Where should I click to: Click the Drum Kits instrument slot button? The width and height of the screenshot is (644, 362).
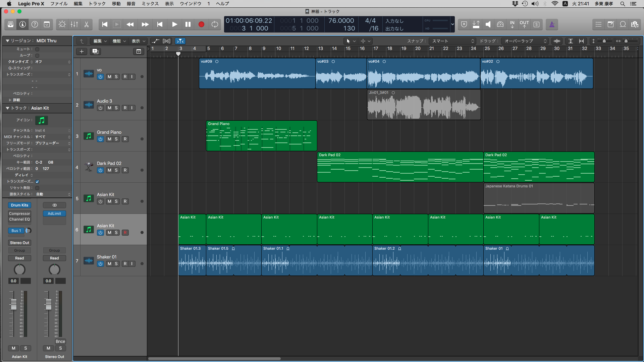19,205
